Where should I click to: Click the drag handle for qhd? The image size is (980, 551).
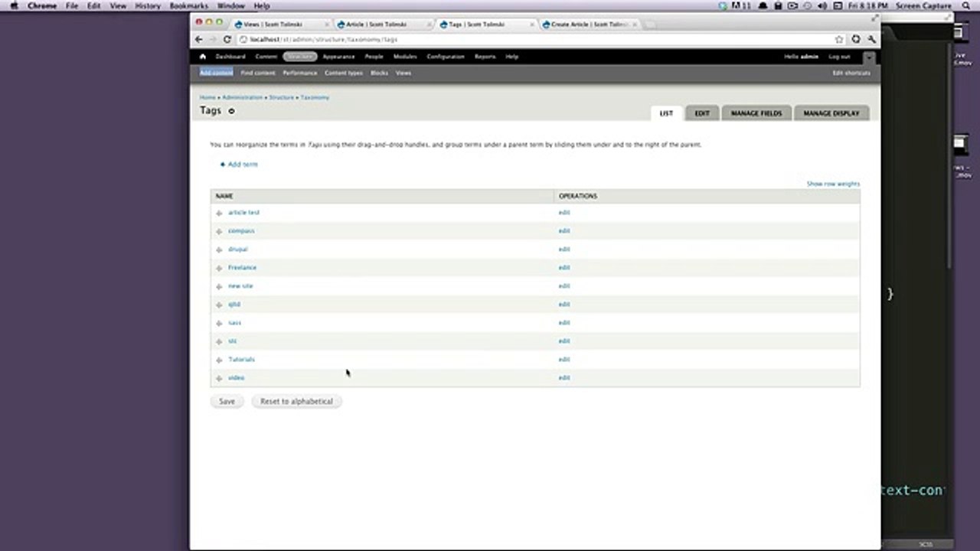(x=219, y=305)
